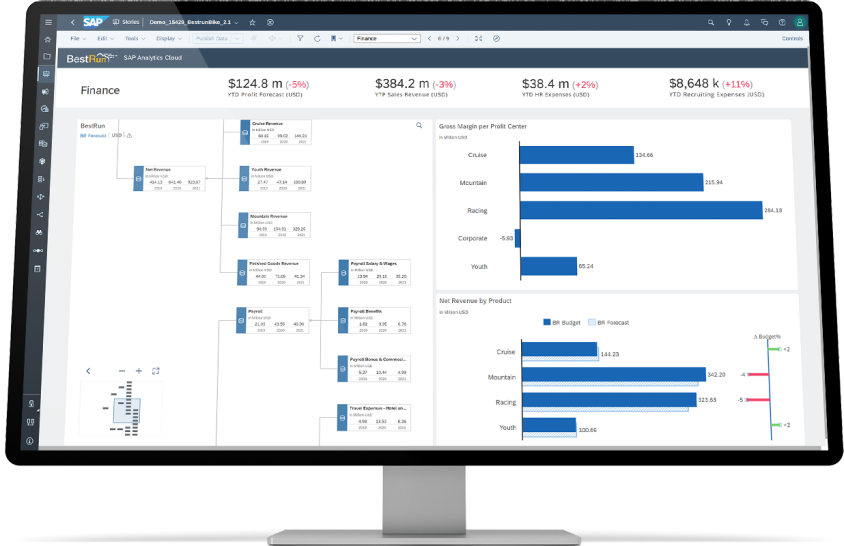Enter fullscreen mode from toolbar
844x546 pixels.
pyautogui.click(x=479, y=38)
